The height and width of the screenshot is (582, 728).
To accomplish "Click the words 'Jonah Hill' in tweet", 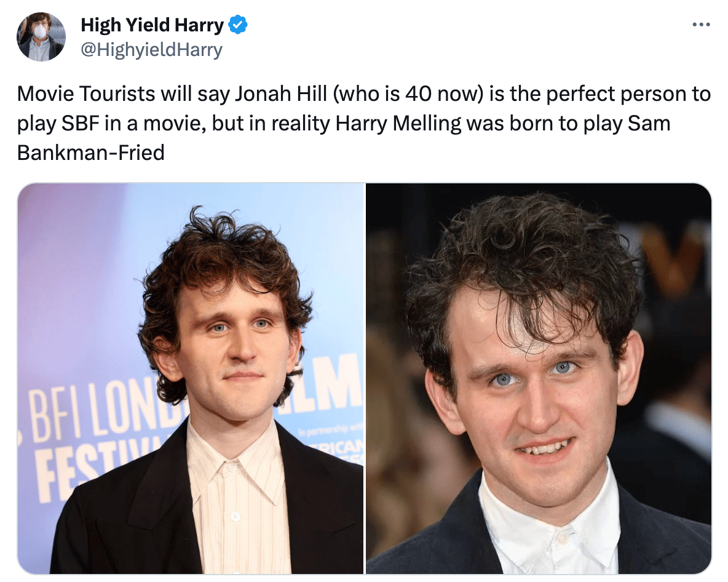I will tap(281, 94).
